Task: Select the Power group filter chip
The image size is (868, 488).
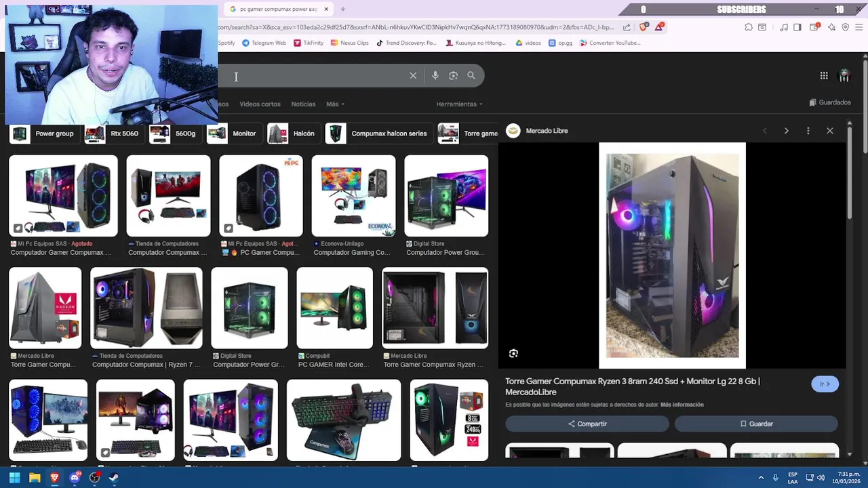Action: pyautogui.click(x=44, y=134)
